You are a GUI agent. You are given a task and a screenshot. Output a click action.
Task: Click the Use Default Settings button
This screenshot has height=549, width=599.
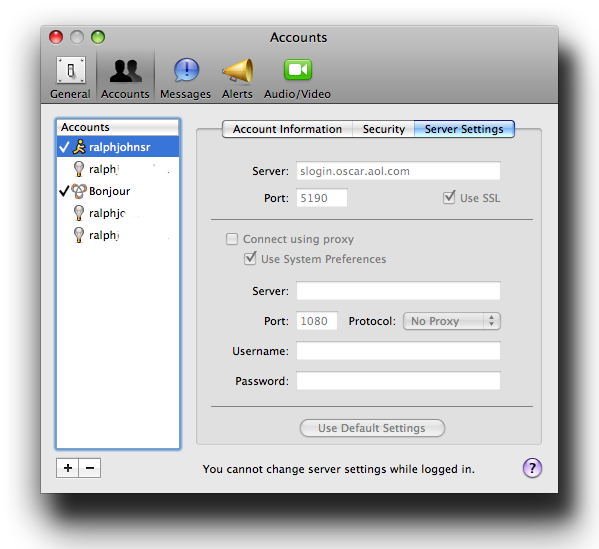(x=372, y=428)
